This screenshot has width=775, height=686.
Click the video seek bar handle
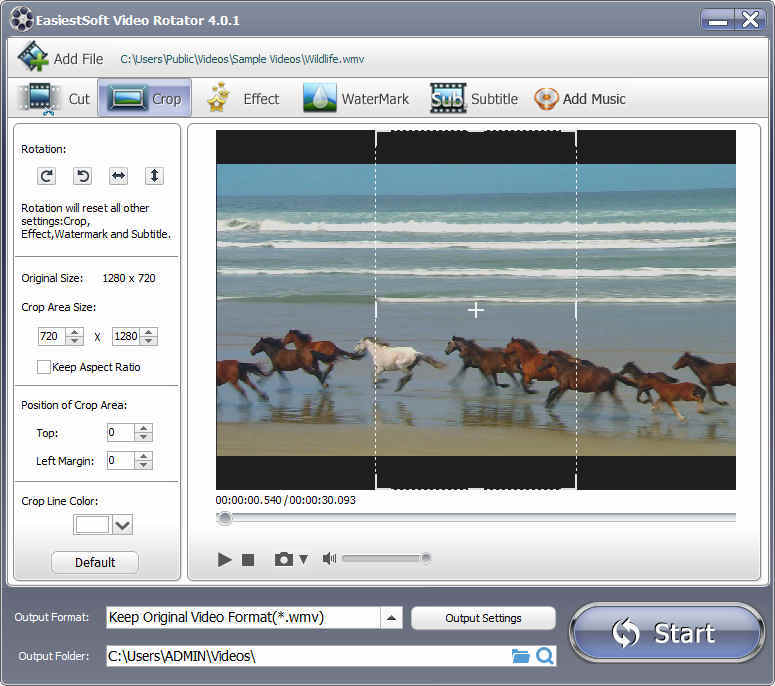click(x=224, y=517)
